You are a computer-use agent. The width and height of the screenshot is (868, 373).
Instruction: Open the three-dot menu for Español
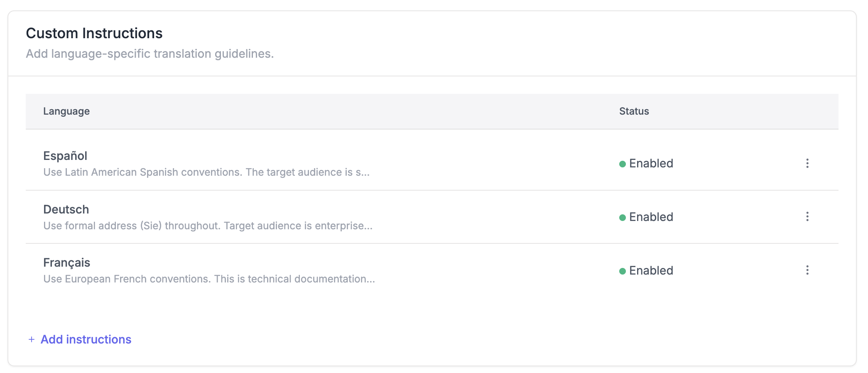(807, 163)
